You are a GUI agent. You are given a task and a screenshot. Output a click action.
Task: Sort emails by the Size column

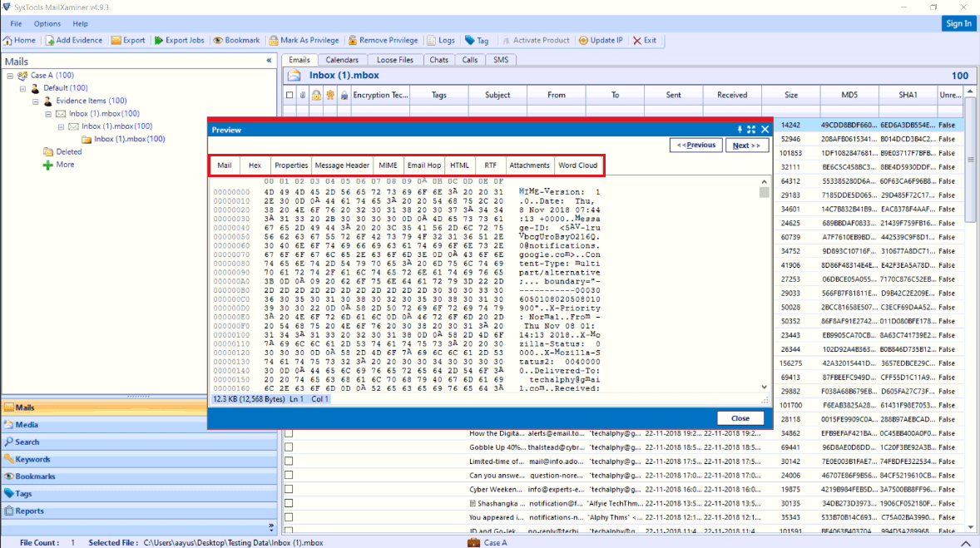791,95
